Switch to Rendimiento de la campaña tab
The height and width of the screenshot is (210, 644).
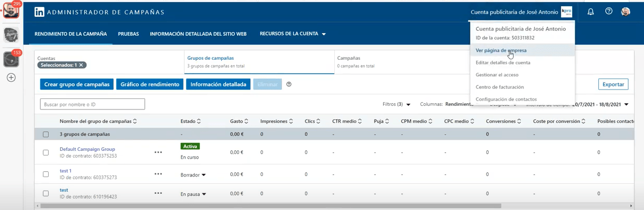click(x=71, y=34)
